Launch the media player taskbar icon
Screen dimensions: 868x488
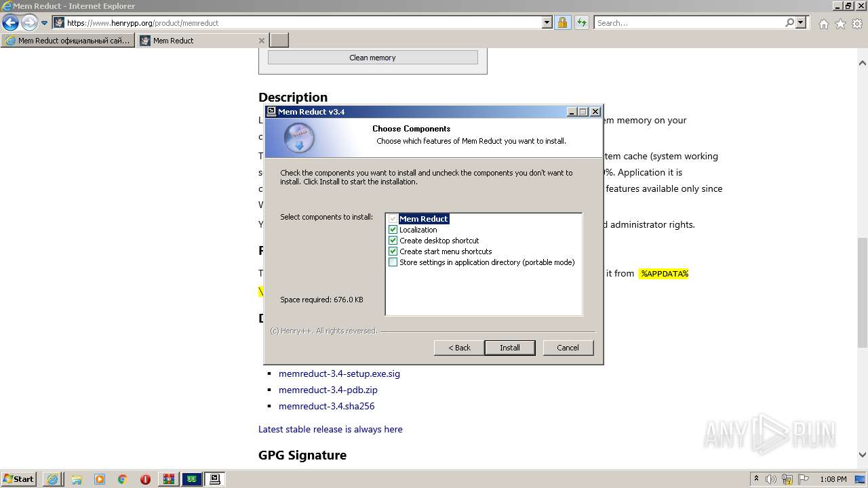(x=100, y=479)
